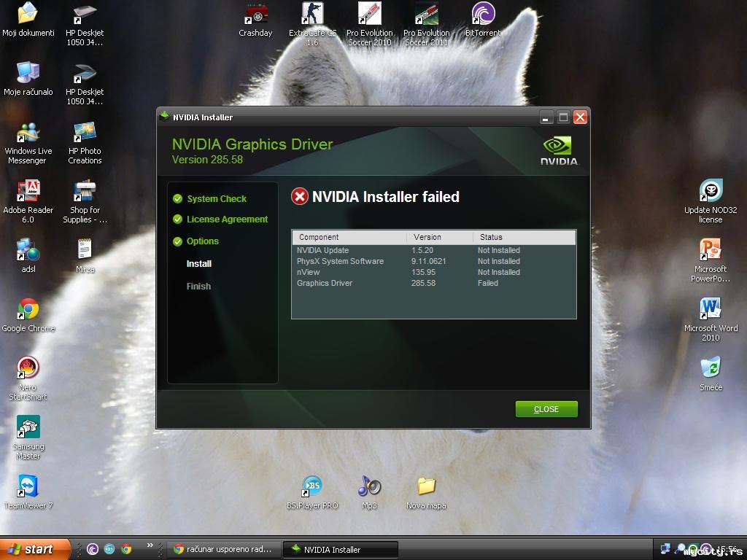Expand quick launch overflow chevron

tap(150, 545)
